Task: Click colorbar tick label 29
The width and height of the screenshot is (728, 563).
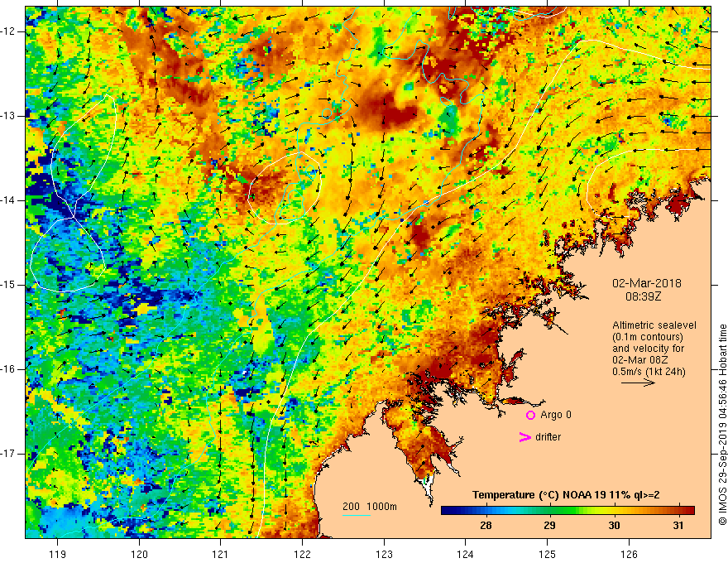Action: pyautogui.click(x=549, y=526)
